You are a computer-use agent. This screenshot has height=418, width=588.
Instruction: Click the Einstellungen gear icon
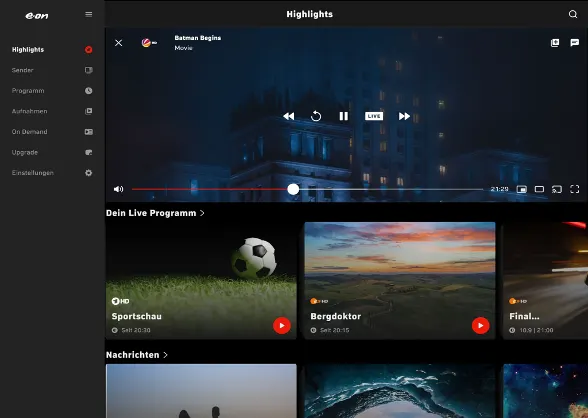click(88, 173)
